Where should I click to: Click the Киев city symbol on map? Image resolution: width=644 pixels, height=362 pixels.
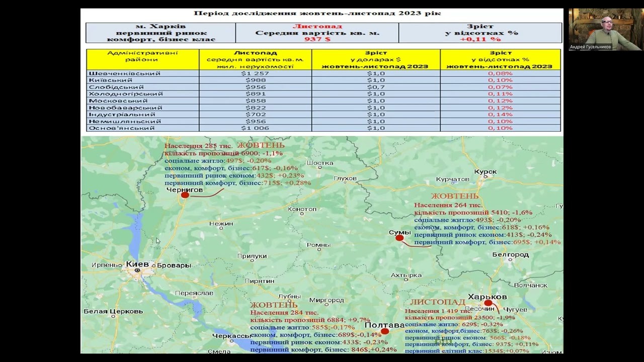pyautogui.click(x=137, y=270)
